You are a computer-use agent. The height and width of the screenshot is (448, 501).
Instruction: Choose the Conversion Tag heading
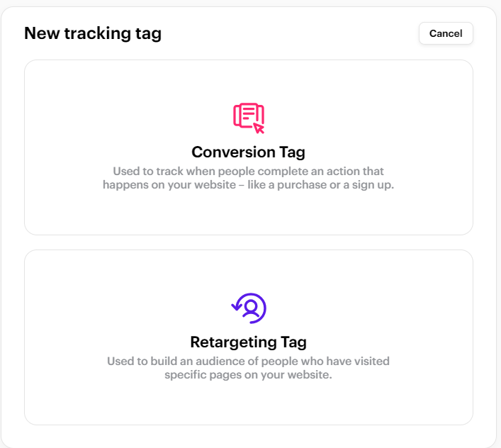(x=248, y=152)
